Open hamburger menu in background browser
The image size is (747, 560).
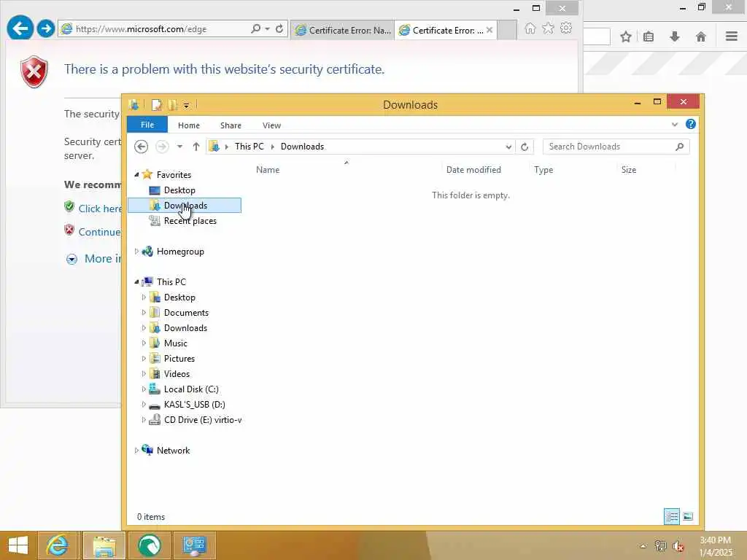click(732, 36)
